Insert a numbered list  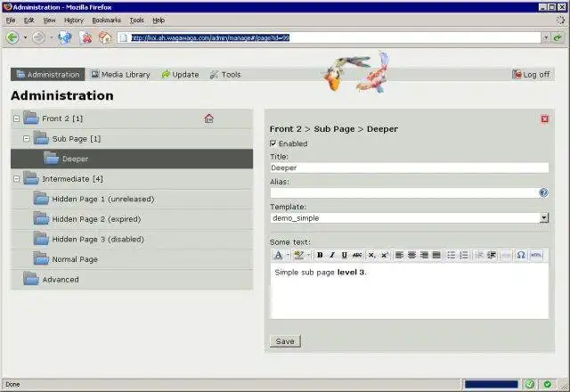(x=464, y=255)
